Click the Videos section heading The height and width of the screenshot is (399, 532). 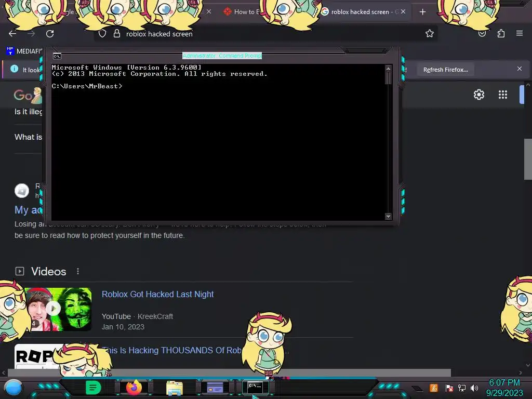coord(48,271)
